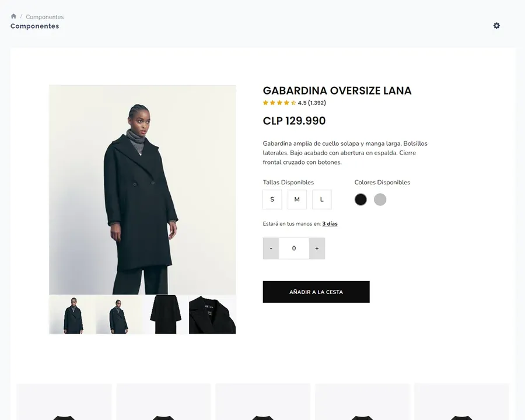Select fourth collar close-up thumbnail

pos(212,314)
